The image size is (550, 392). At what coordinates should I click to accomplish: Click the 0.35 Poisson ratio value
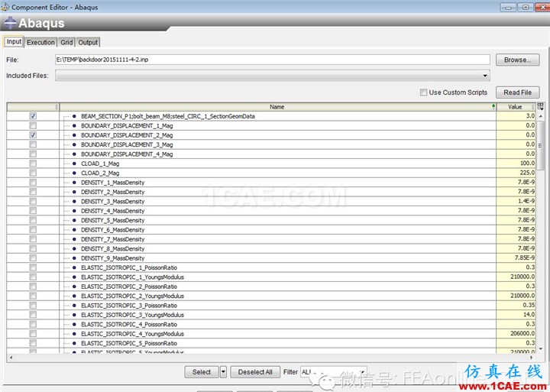click(516, 306)
